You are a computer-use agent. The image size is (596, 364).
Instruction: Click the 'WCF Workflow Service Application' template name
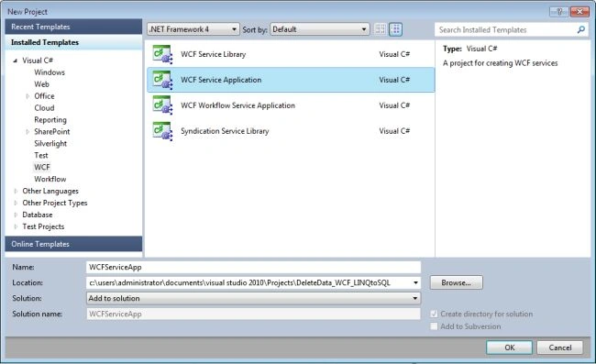(237, 105)
